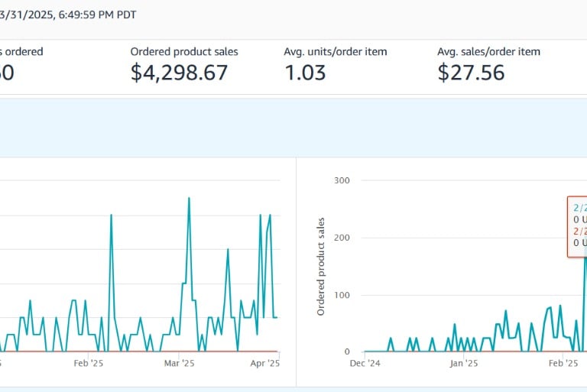Click Feb '25 axis label on right chart
Image resolution: width=587 pixels, height=392 pixels.
[x=564, y=364]
